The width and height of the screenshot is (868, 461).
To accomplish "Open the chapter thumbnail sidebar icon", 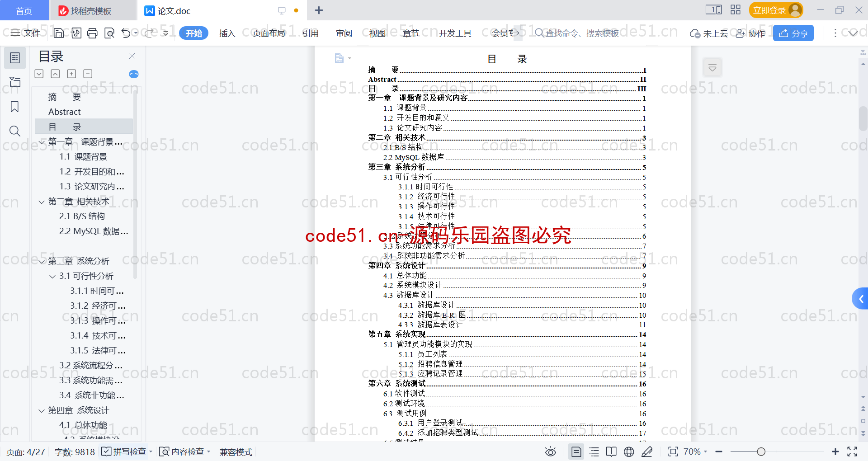I will [x=15, y=82].
